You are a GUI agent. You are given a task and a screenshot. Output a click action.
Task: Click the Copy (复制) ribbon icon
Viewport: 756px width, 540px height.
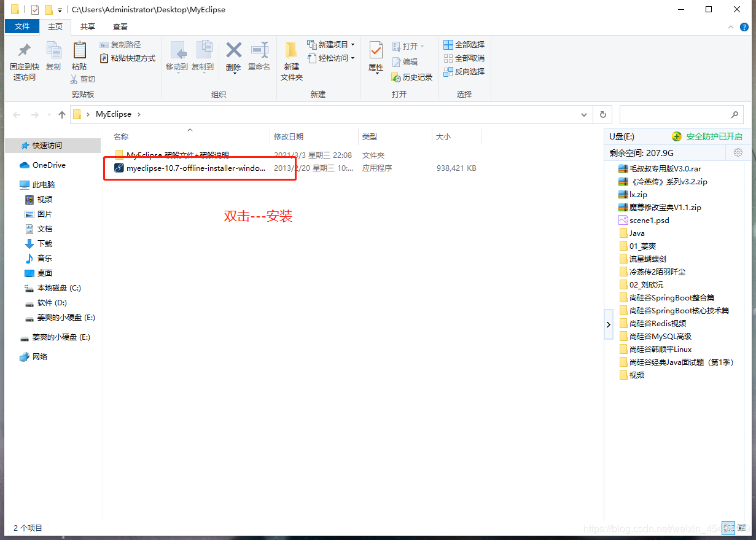coord(53,50)
